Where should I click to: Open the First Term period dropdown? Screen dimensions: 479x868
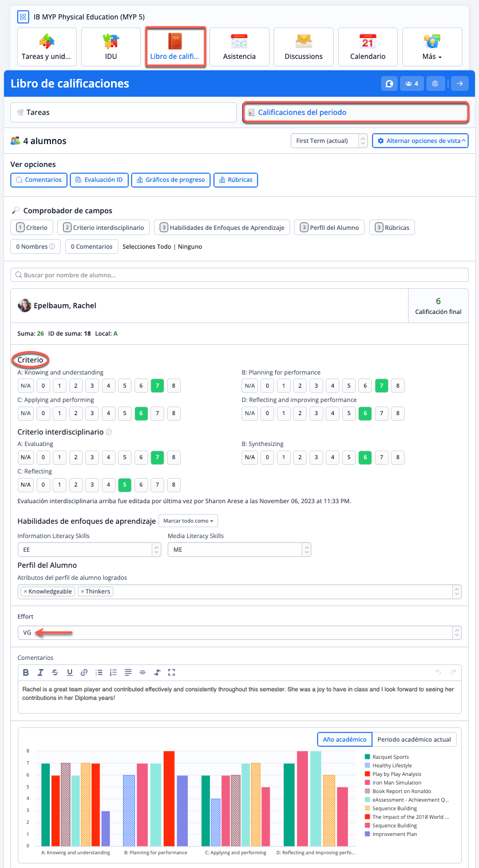[328, 141]
